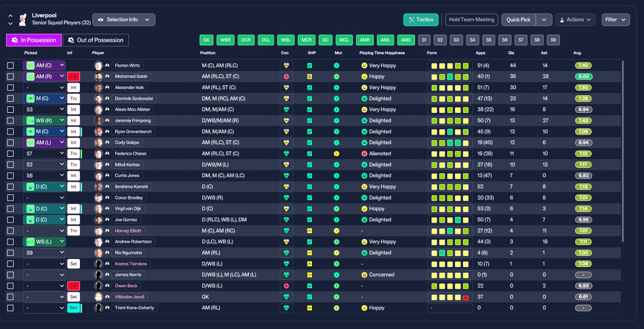This screenshot has height=329, width=644.
Task: Expand the arrow beside Quick Pick
Action: 544,20
